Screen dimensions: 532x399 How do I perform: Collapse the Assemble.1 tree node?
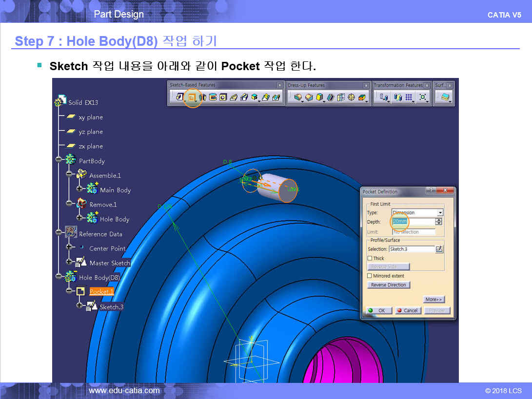coord(69,174)
